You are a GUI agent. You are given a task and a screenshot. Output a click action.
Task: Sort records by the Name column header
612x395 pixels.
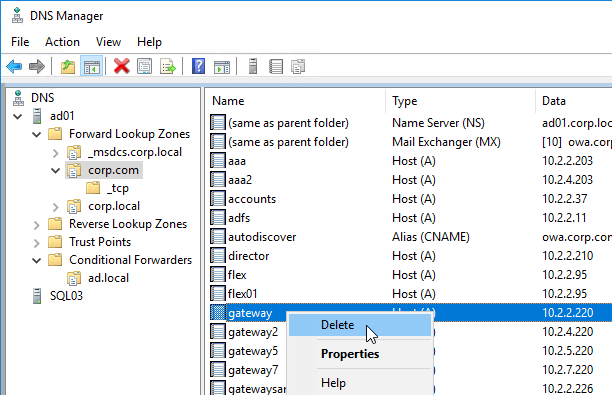(295, 101)
